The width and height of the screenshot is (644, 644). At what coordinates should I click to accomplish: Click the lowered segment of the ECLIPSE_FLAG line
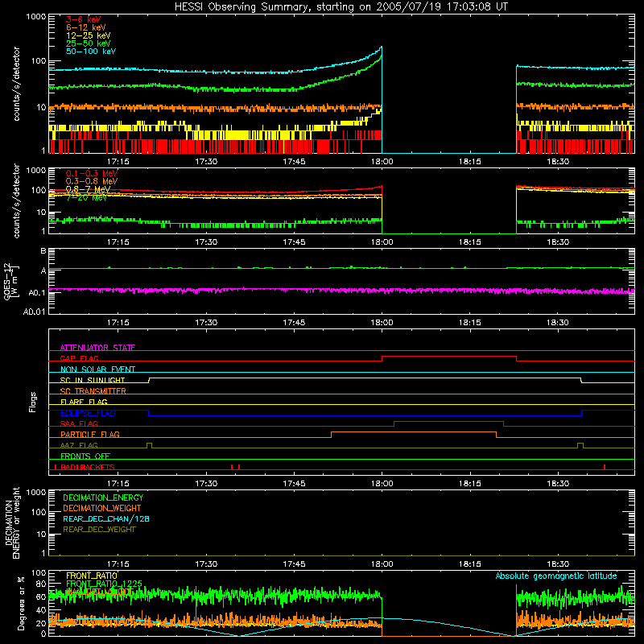click(x=365, y=415)
